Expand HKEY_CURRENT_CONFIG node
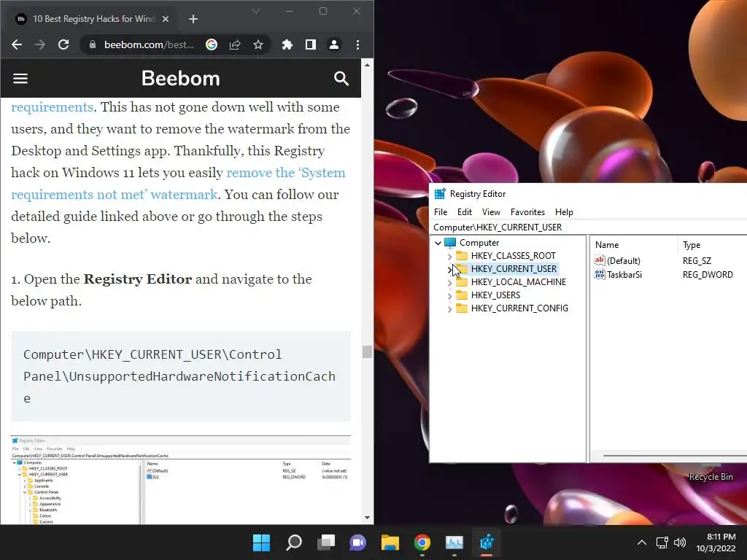The image size is (747, 560). tap(449, 309)
